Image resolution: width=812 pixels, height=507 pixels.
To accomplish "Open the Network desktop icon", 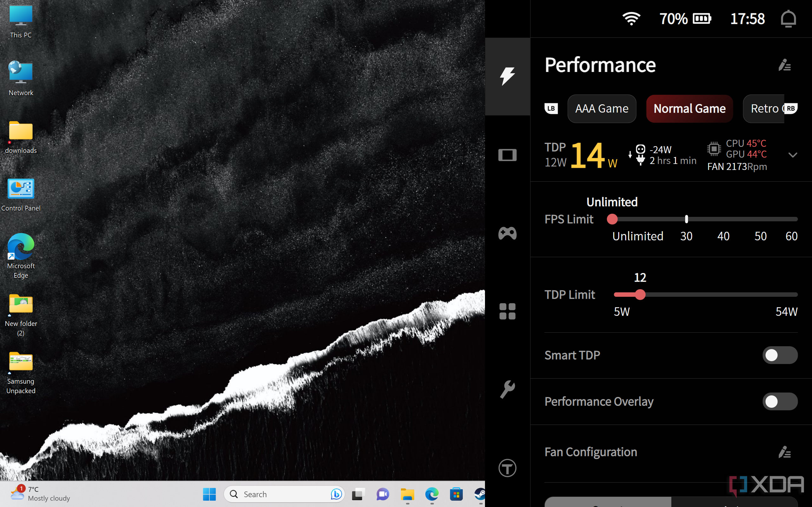I will 21,78.
